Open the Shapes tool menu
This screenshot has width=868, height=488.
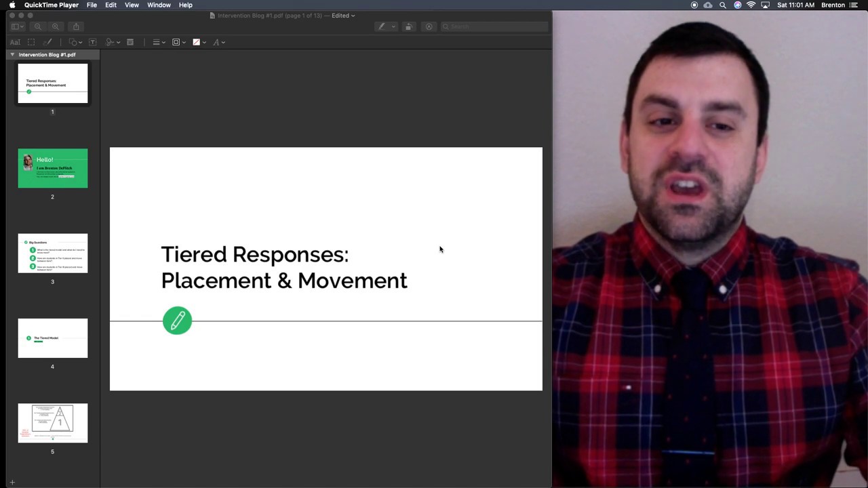tap(75, 42)
